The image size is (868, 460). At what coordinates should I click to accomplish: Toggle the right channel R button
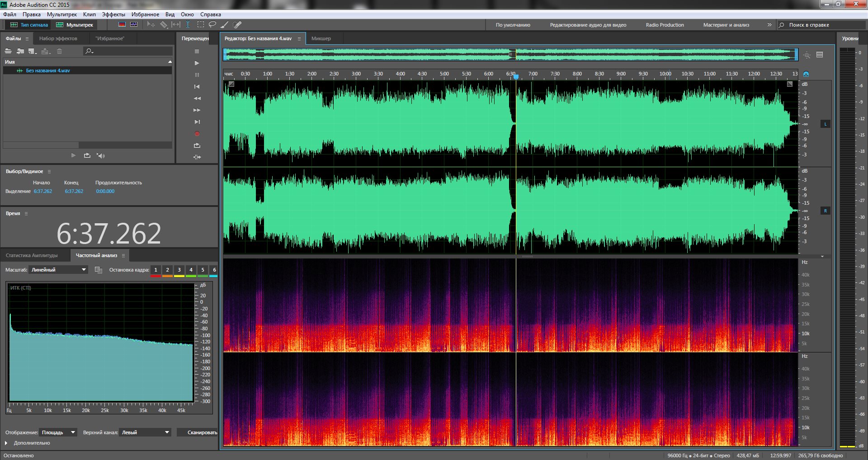tap(825, 211)
